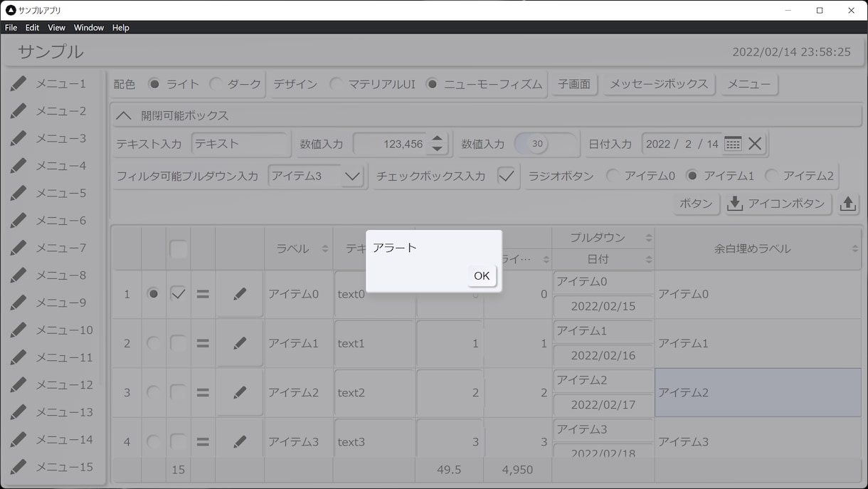Click the テキスト入力 text field
The width and height of the screenshot is (868, 489).
tap(240, 144)
